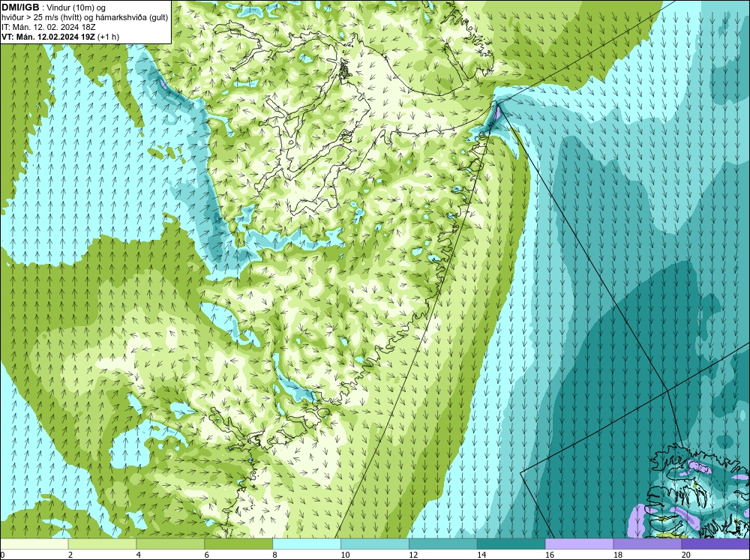Viewport: 750px width, 560px height.
Task: Click the '8' label on the color scale
Action: click(x=274, y=555)
